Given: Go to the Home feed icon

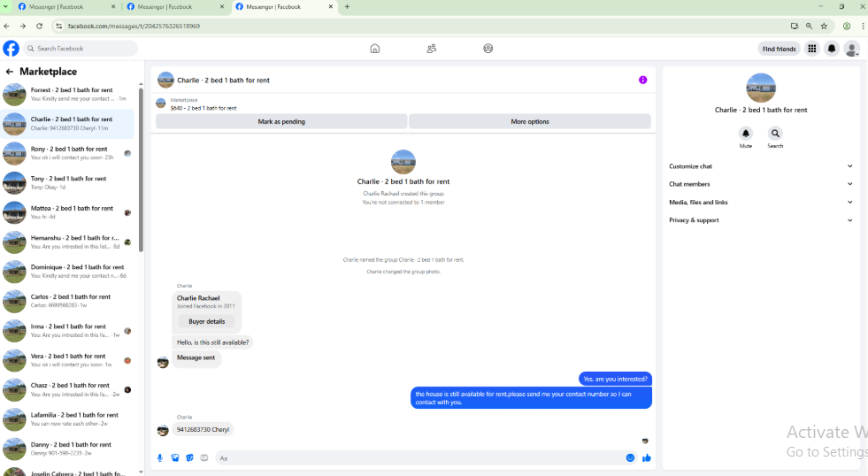Looking at the screenshot, I should (x=375, y=49).
